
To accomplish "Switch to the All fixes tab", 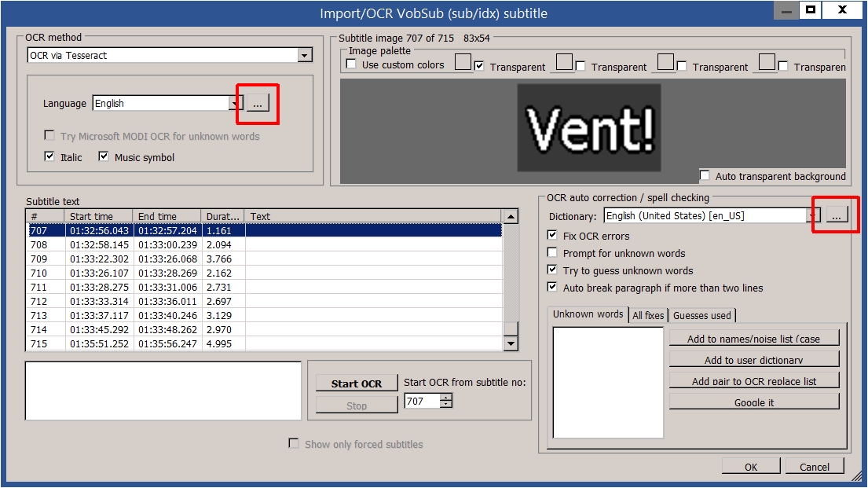I will [x=648, y=315].
